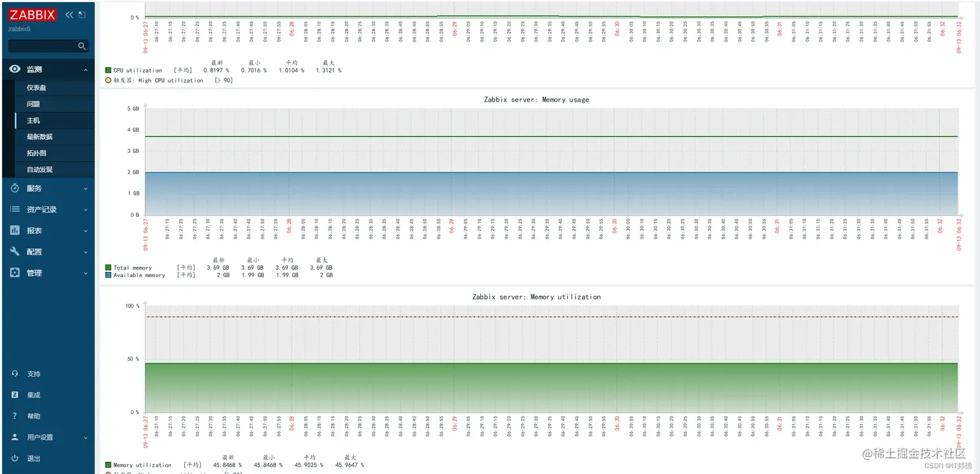Sign out via 退出 link
Screen dimensions: 980x474
[x=34, y=458]
